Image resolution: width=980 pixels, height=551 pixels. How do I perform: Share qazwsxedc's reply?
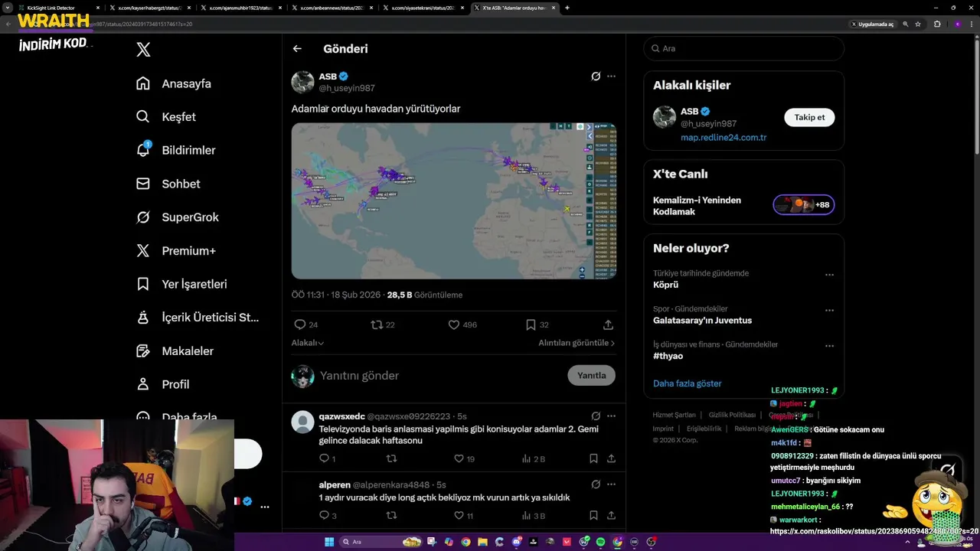611,458
